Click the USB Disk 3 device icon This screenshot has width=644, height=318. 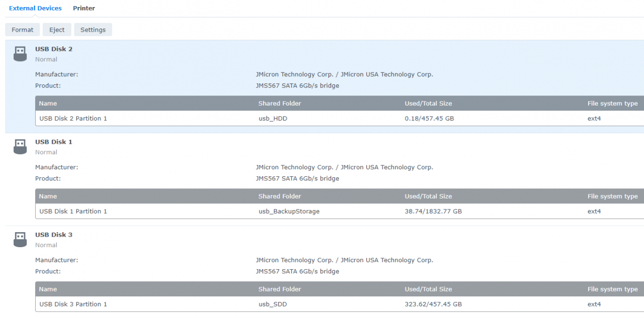click(20, 239)
